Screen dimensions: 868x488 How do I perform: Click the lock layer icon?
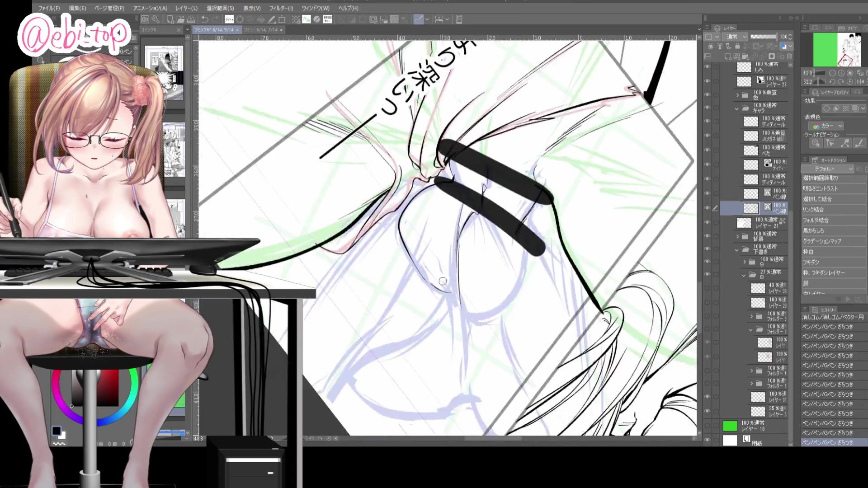pyautogui.click(x=737, y=47)
